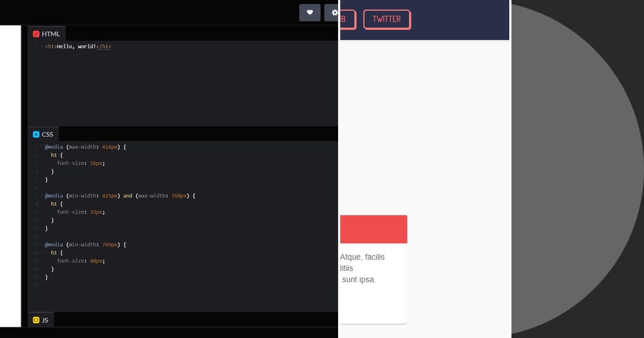The width and height of the screenshot is (644, 338).
Task: Click the GITHUB button in the preview
Action: pyautogui.click(x=346, y=19)
